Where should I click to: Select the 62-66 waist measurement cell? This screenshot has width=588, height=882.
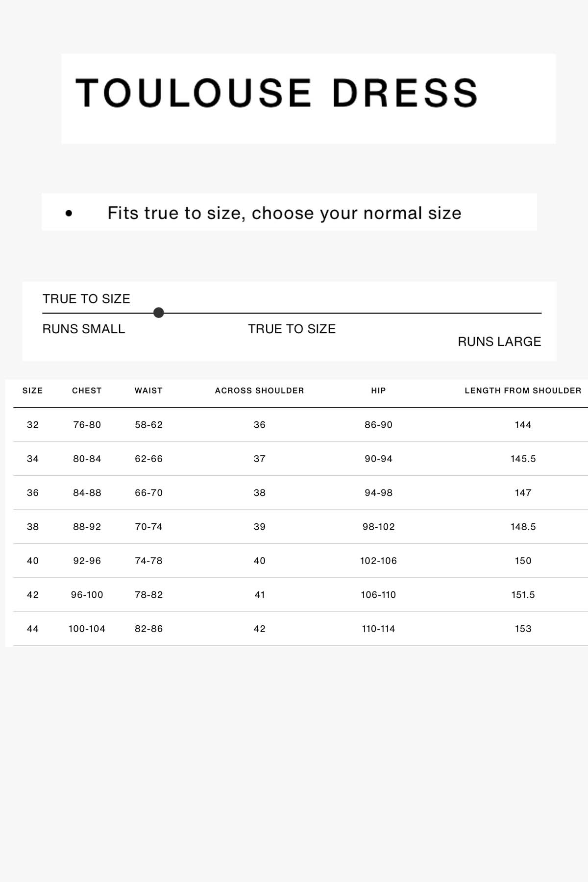148,459
